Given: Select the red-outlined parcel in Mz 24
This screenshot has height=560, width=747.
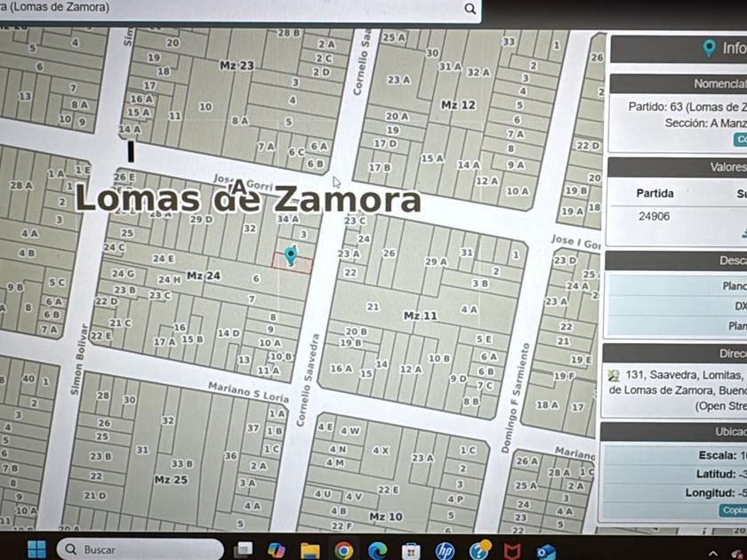Looking at the screenshot, I should click(x=292, y=263).
